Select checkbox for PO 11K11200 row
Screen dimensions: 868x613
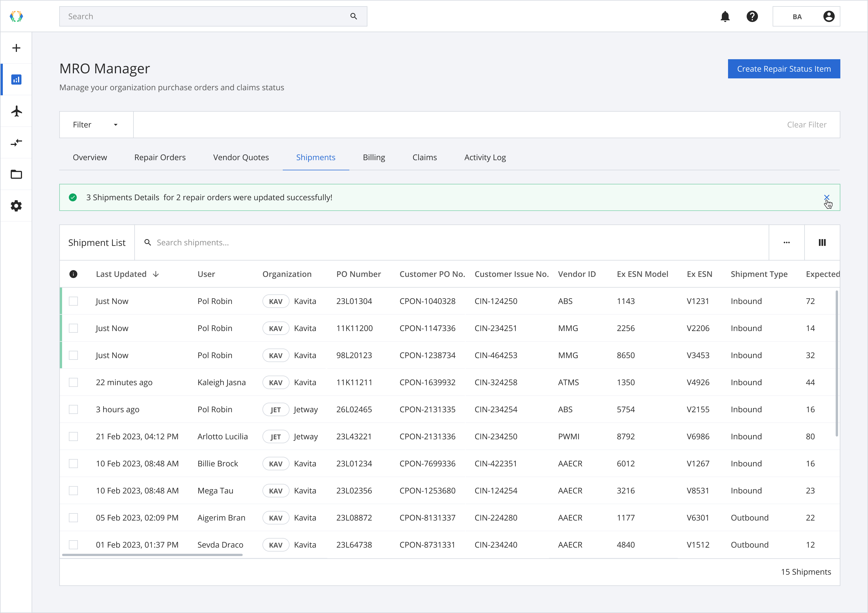(73, 328)
